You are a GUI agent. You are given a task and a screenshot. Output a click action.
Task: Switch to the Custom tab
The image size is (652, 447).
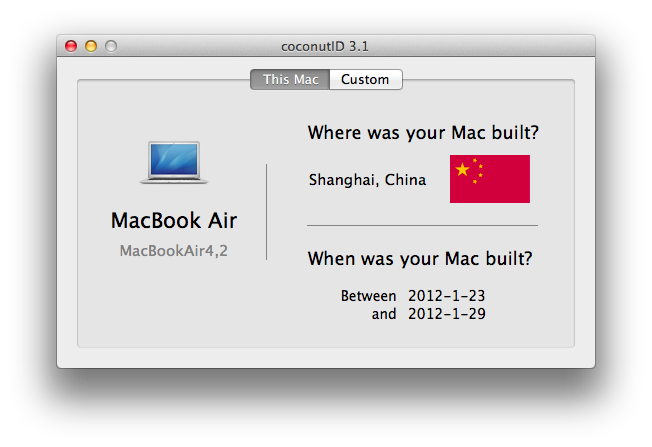tap(366, 79)
